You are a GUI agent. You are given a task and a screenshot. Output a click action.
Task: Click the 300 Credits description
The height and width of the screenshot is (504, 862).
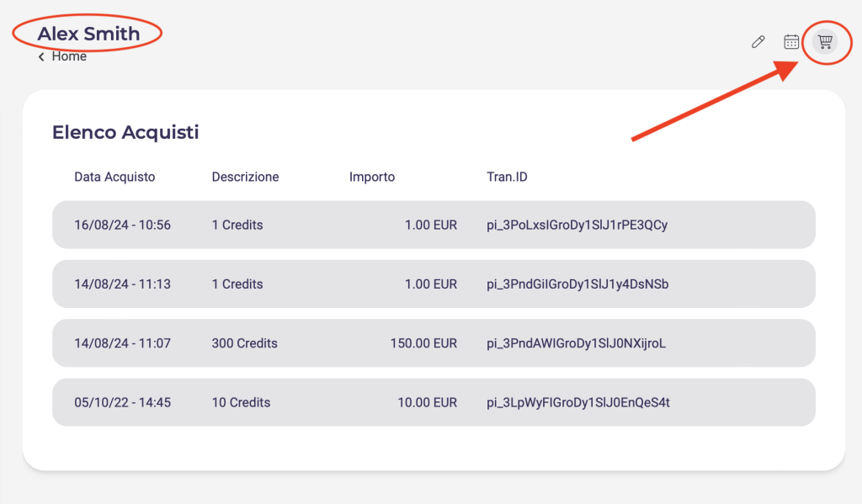pos(244,343)
